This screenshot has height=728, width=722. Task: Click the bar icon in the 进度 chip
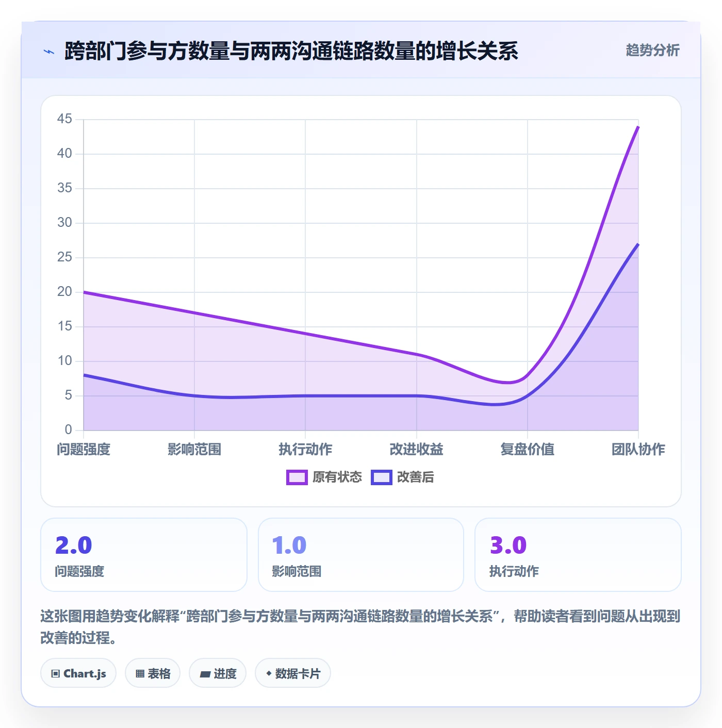click(x=205, y=674)
